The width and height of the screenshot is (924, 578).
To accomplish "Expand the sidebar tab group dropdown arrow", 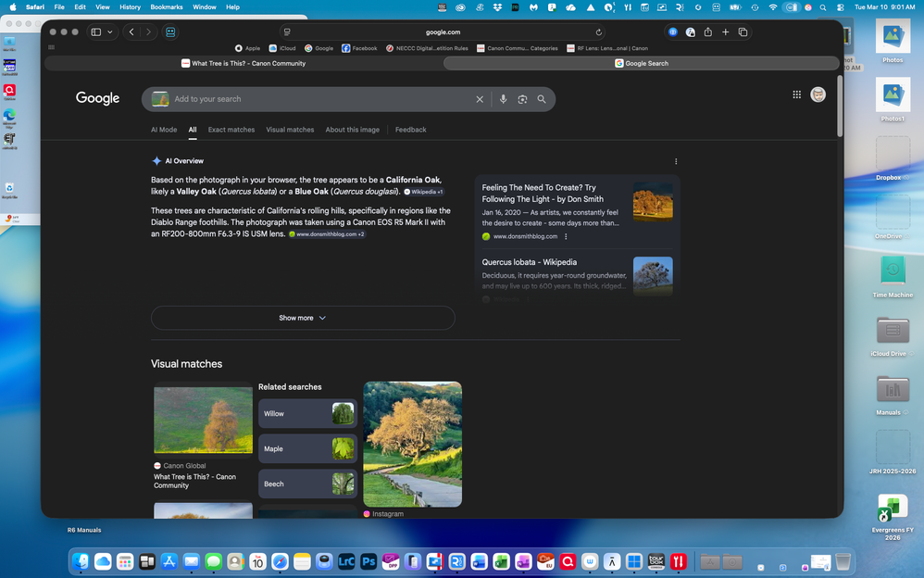I will pos(110,31).
